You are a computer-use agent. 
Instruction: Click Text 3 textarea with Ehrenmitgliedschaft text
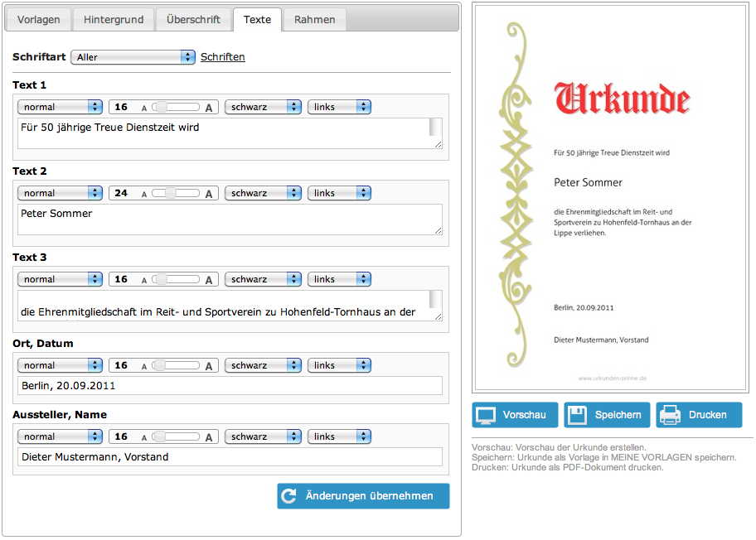230,306
